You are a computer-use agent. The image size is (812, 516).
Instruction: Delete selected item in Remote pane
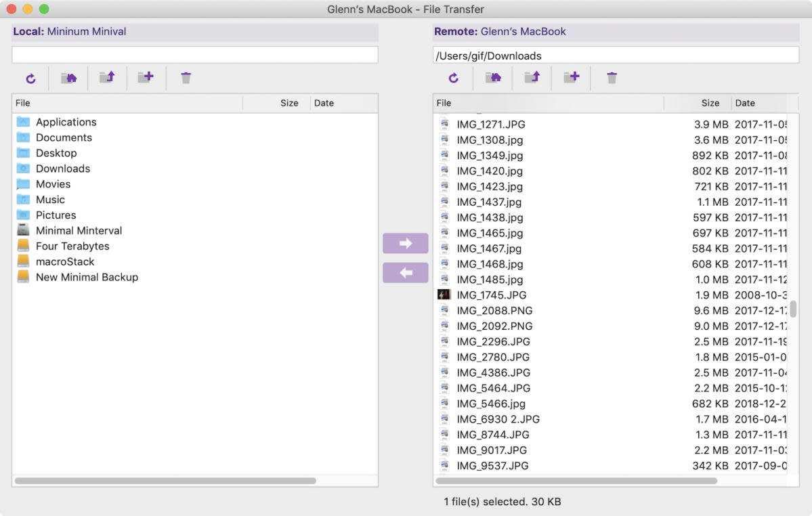click(x=612, y=78)
